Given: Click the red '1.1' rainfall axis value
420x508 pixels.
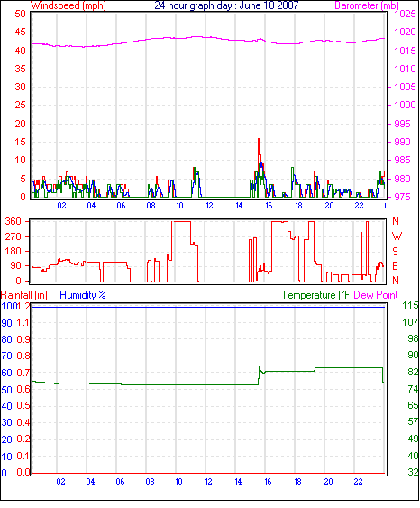Looking at the screenshot, I should pyautogui.click(x=23, y=323).
